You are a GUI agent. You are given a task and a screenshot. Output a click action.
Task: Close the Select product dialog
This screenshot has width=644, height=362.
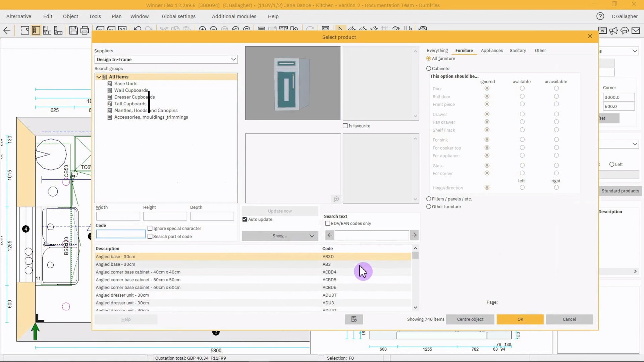coord(590,36)
